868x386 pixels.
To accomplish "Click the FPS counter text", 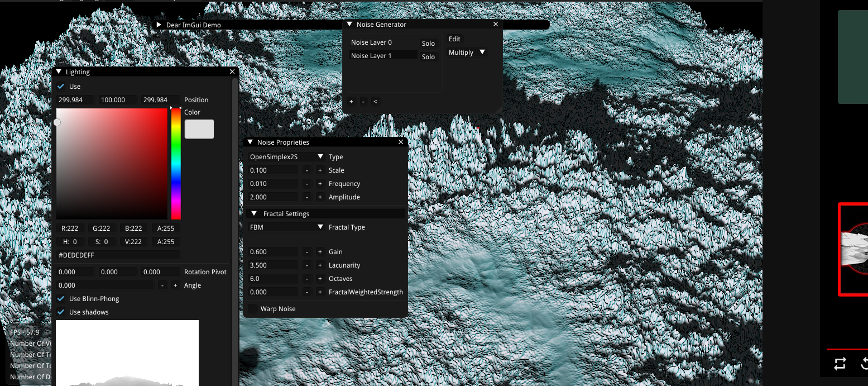I will [x=25, y=332].
